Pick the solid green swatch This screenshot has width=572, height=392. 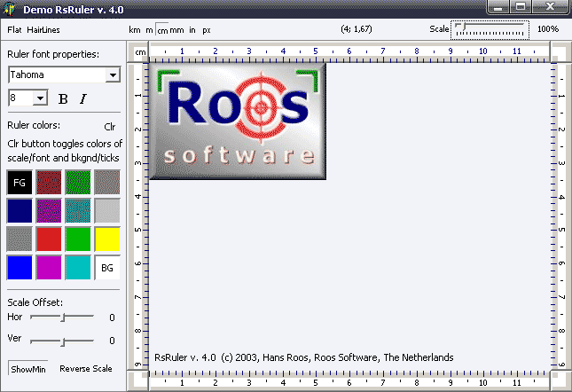pos(78,239)
